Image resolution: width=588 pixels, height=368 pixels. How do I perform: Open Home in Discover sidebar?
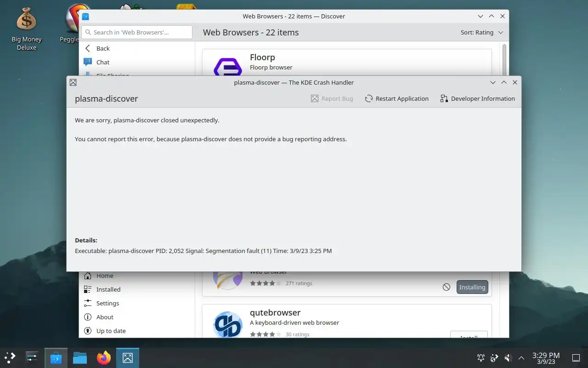[x=137, y=276]
